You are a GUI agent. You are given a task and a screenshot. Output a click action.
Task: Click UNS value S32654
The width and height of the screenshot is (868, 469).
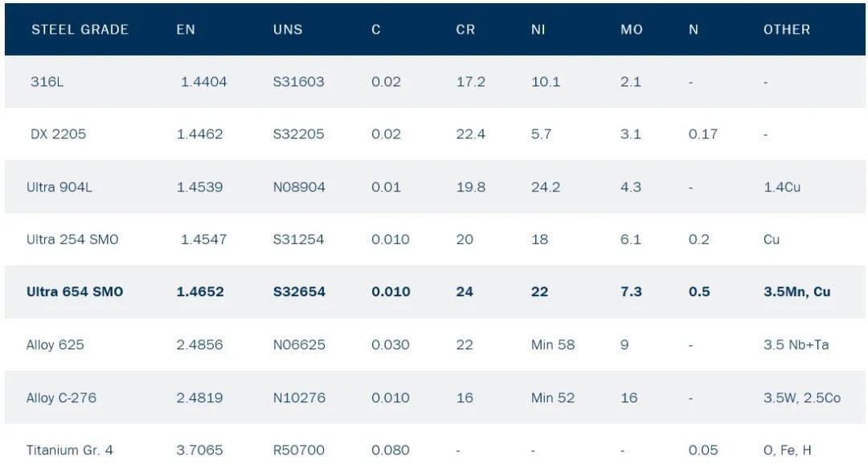[299, 291]
